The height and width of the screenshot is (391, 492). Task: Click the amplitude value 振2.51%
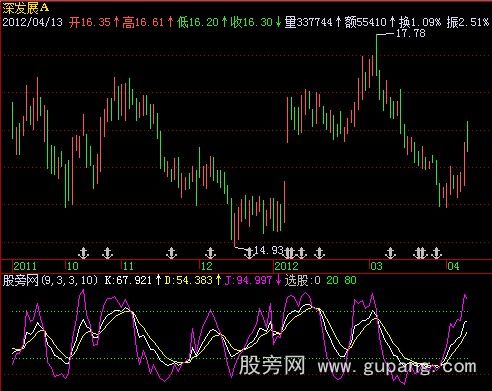pyautogui.click(x=468, y=22)
